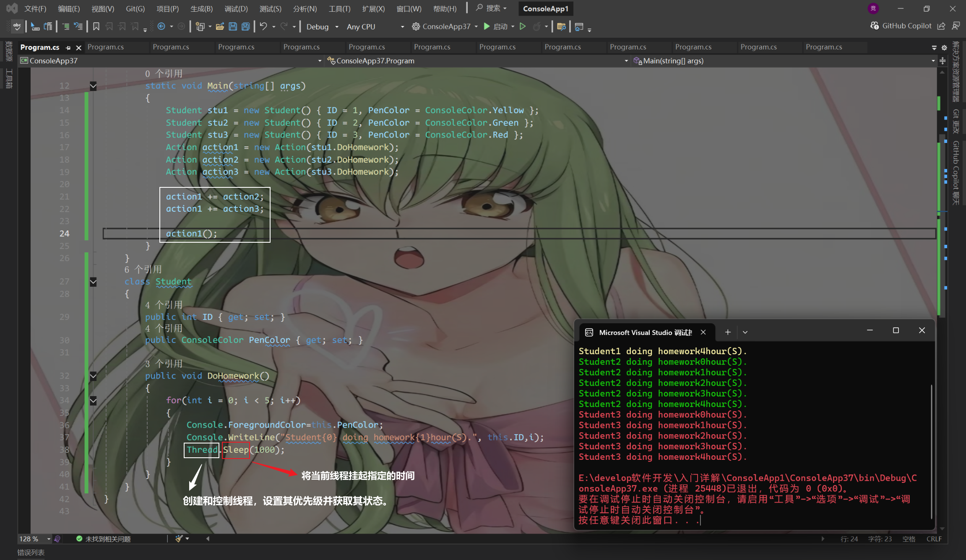Open the 文件(F) menu
Image resolution: width=966 pixels, height=560 pixels.
[x=35, y=8]
